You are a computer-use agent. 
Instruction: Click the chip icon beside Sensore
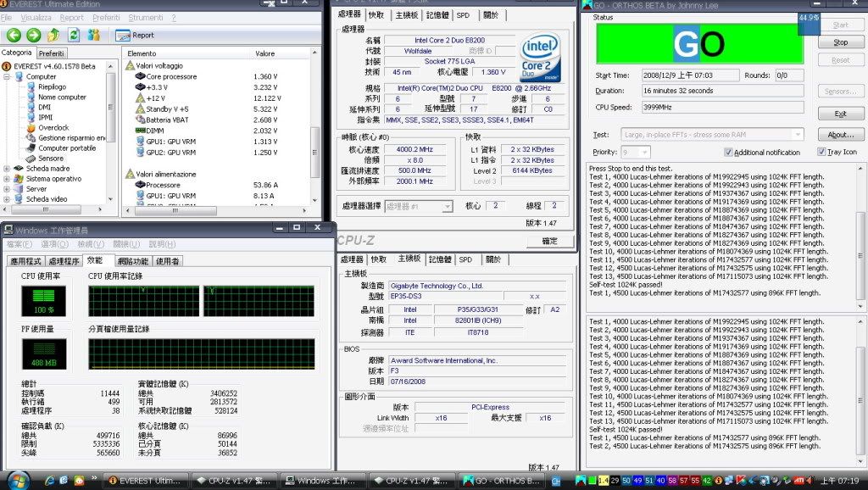(31, 159)
